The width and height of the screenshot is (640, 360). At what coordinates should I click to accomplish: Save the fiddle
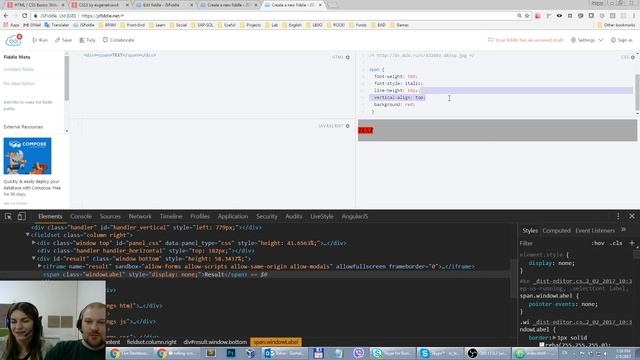63,40
